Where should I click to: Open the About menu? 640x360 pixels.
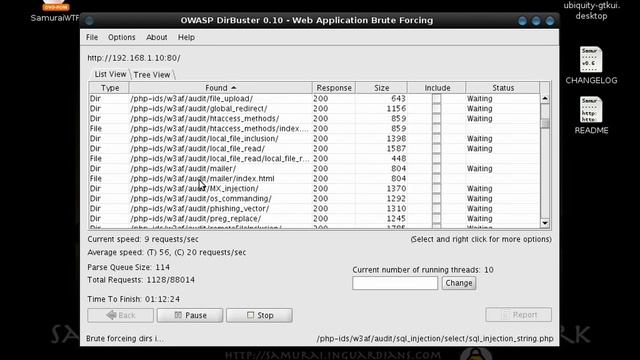[157, 37]
